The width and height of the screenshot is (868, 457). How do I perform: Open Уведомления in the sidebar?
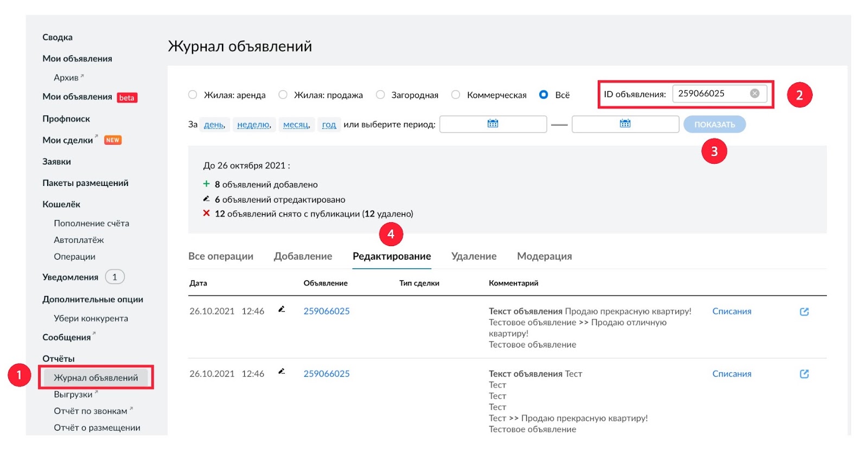click(71, 277)
